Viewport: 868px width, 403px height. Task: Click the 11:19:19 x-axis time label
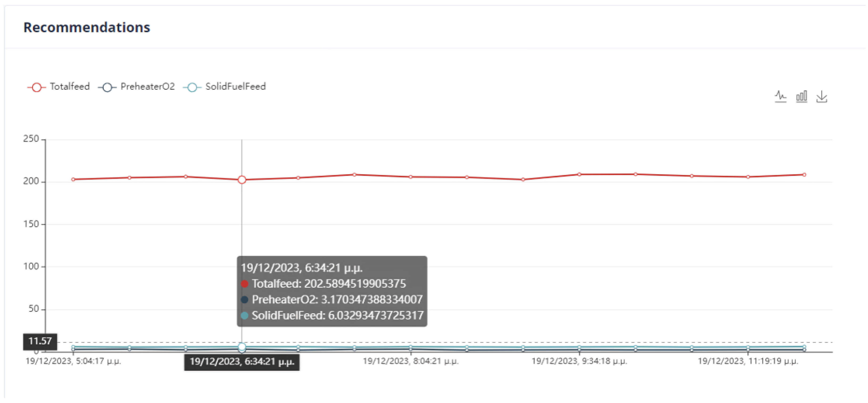pos(747,361)
